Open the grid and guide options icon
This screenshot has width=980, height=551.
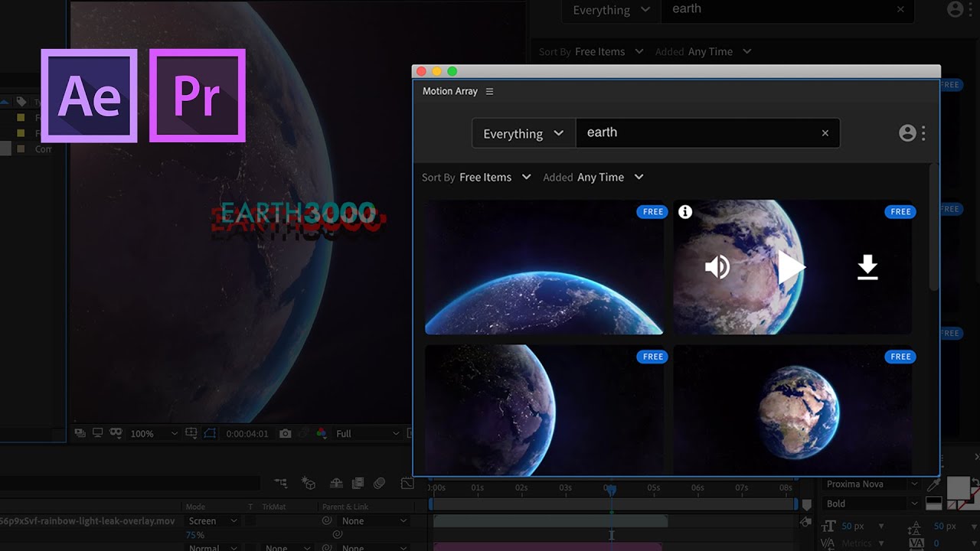click(x=191, y=433)
